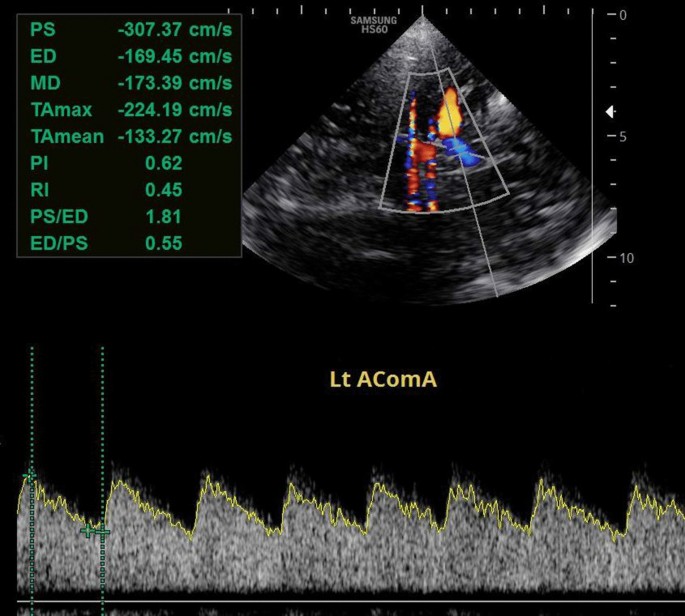The height and width of the screenshot is (616, 685).
Task: Click the MD measurement -173.39 cm/s
Action: point(174,83)
